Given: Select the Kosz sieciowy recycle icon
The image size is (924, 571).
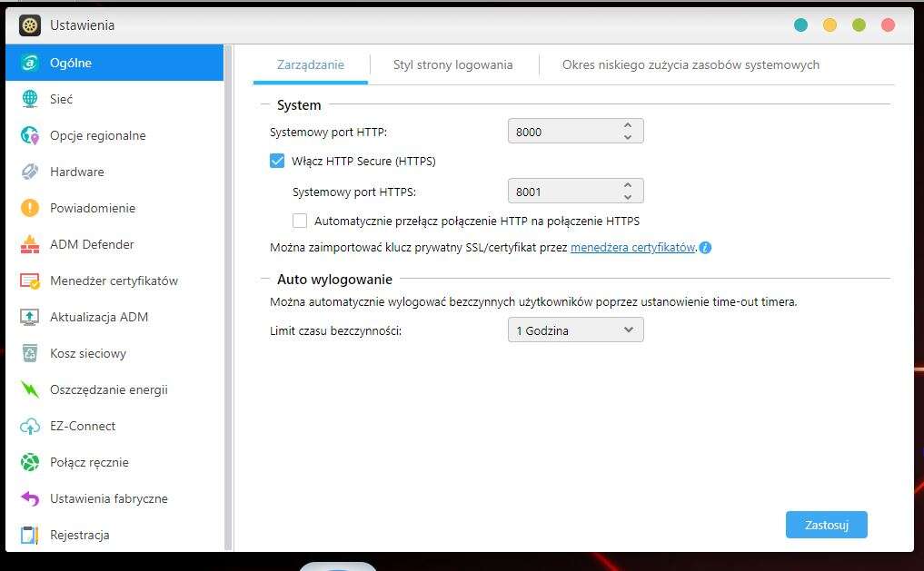Looking at the screenshot, I should [30, 353].
